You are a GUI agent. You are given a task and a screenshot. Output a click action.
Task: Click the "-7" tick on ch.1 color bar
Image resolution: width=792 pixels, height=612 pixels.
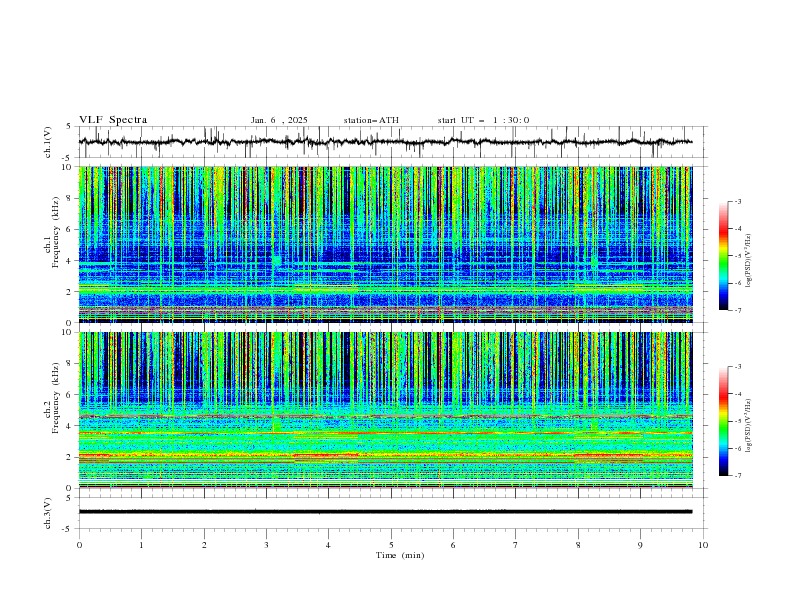click(x=738, y=310)
